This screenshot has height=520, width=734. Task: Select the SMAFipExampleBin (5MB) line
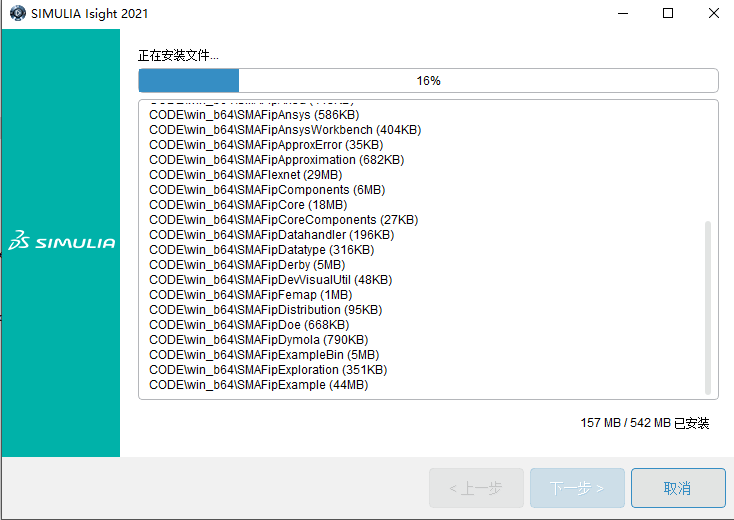click(264, 355)
